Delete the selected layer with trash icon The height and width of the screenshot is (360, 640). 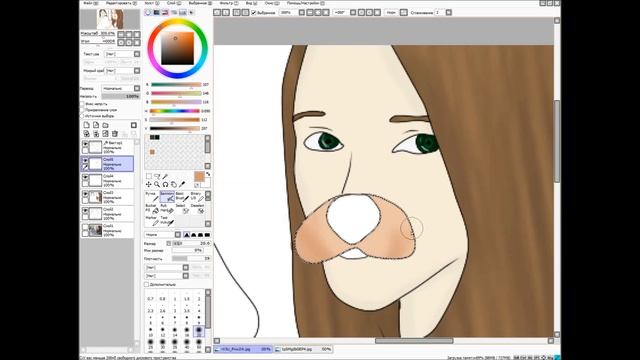coord(115,133)
